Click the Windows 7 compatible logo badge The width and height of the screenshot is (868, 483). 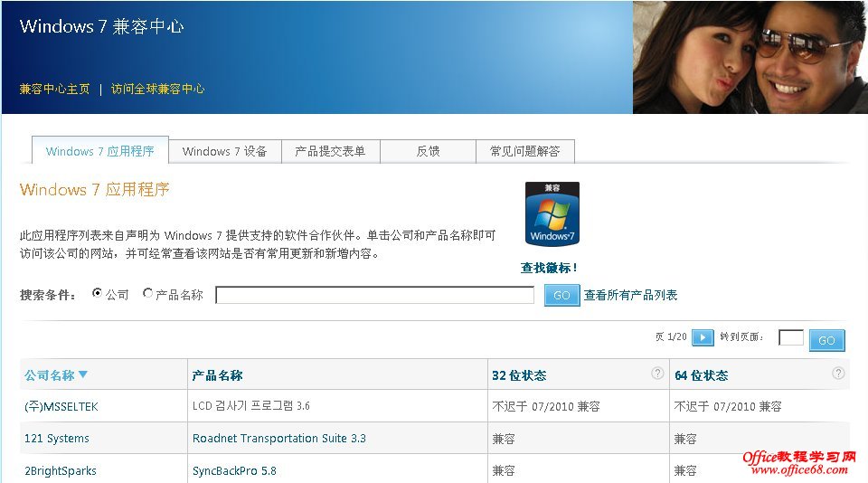coord(552,213)
